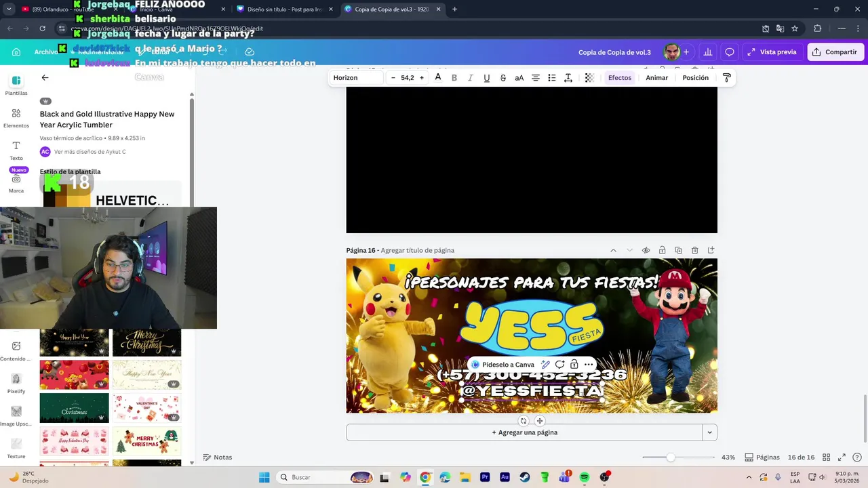868x488 pixels.
Task: Enter fullscreen presentation mode
Action: tap(842, 457)
